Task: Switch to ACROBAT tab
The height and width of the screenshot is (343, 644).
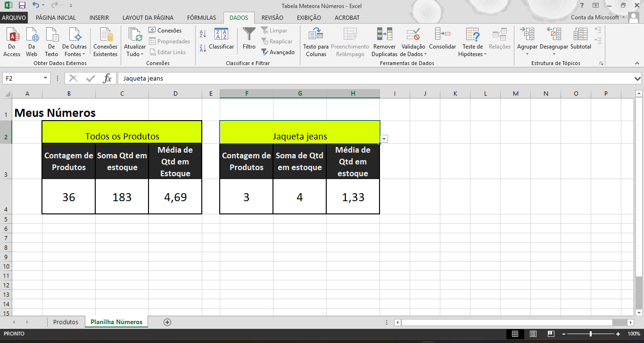Action: [x=347, y=17]
